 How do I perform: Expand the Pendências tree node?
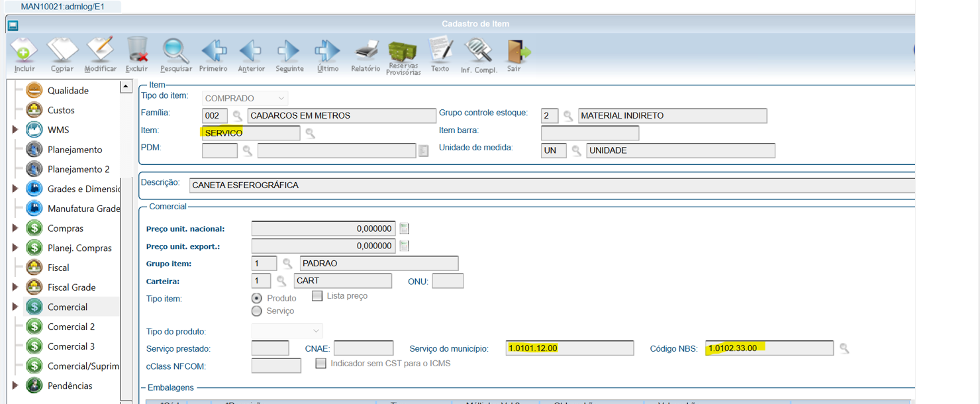point(15,385)
